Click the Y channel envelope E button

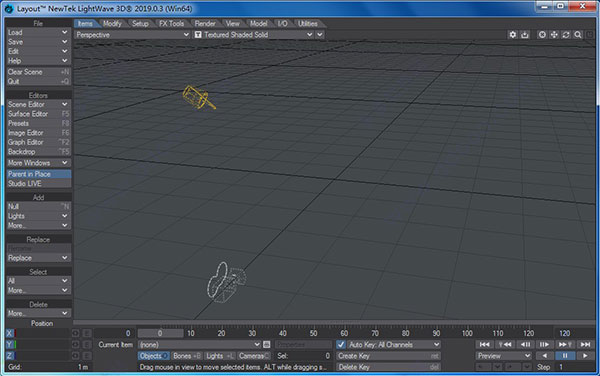coord(86,345)
